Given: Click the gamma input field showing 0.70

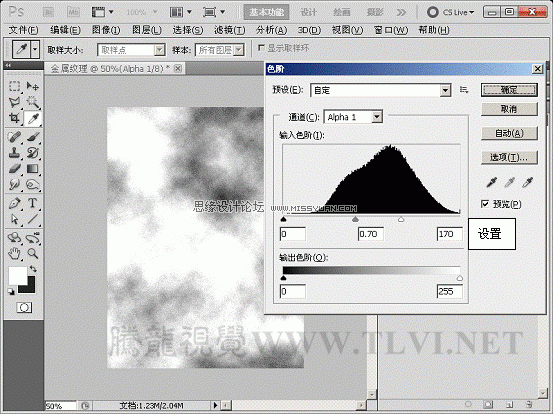Looking at the screenshot, I should click(x=371, y=234).
